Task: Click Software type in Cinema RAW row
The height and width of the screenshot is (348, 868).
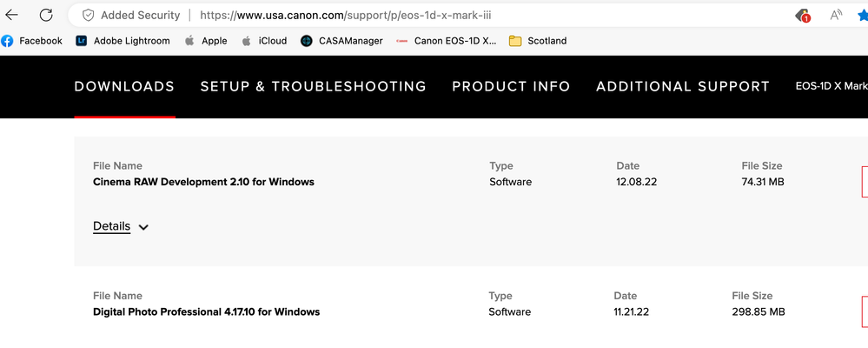Action: click(x=510, y=182)
